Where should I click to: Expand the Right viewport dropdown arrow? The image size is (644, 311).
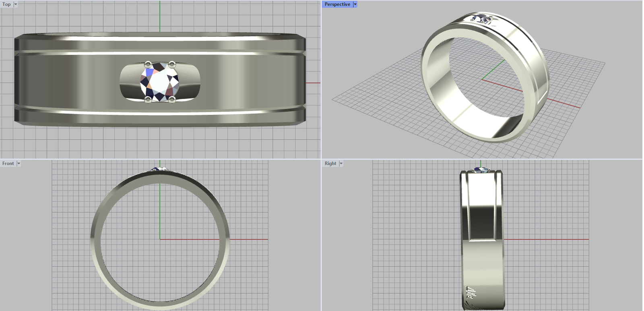(341, 164)
